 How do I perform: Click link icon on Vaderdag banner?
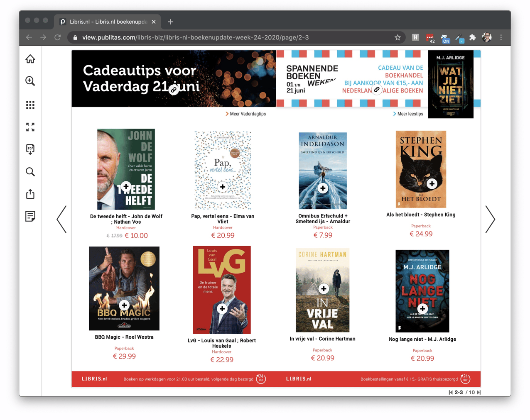174,90
